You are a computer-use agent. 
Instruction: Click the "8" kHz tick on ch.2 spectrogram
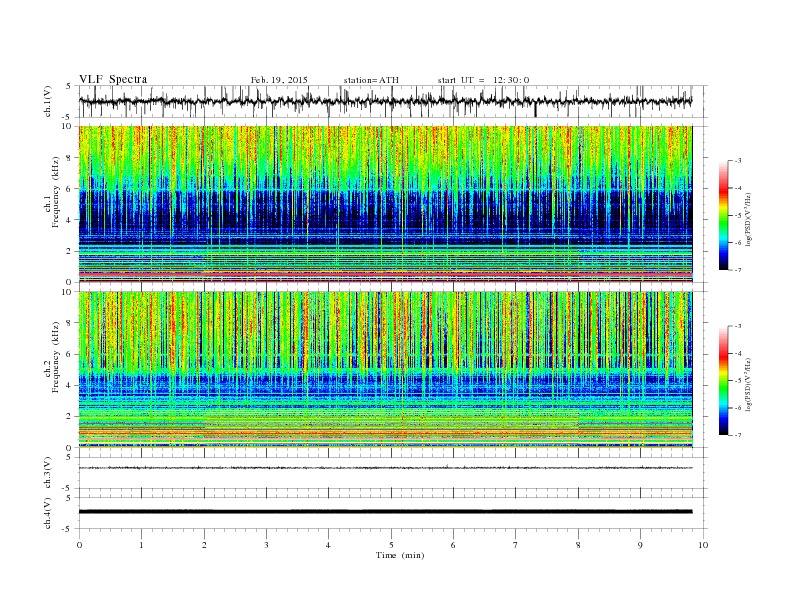point(69,323)
